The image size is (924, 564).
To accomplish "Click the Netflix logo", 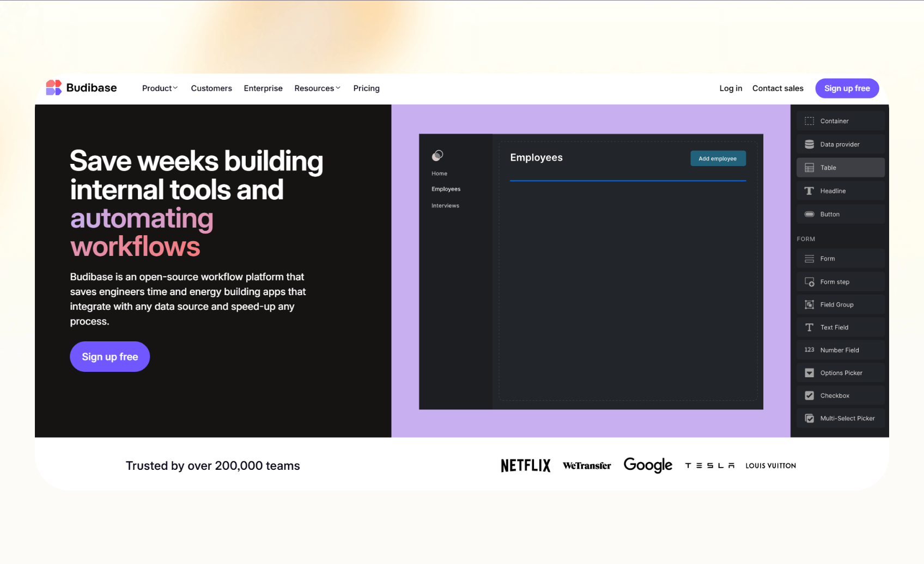I will (526, 465).
